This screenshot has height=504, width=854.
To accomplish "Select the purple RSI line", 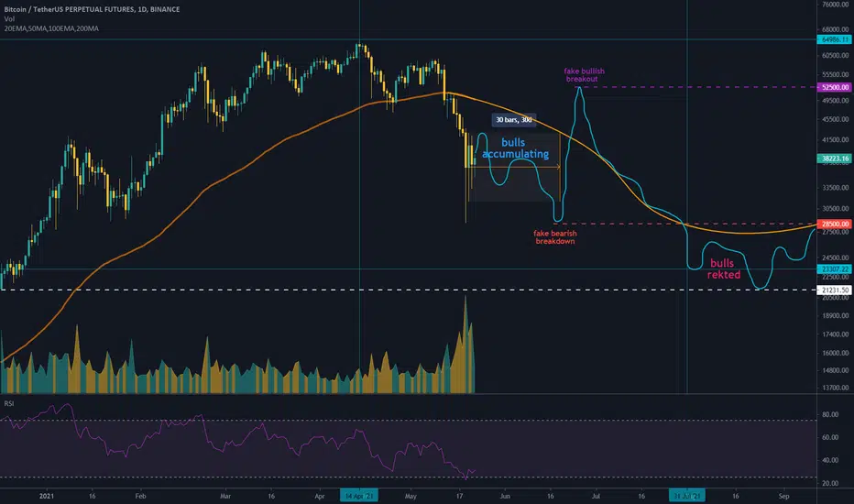I will (237, 442).
